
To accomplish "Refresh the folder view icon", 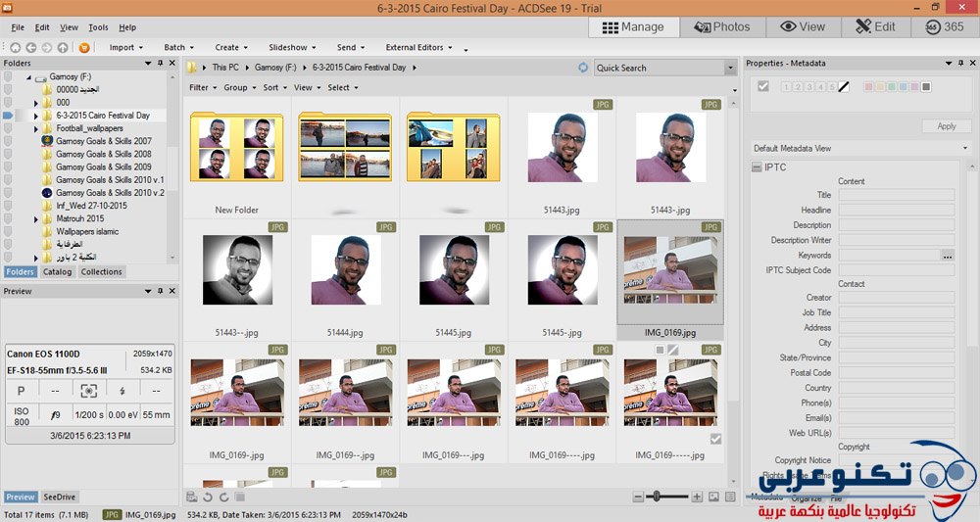I will pos(583,68).
